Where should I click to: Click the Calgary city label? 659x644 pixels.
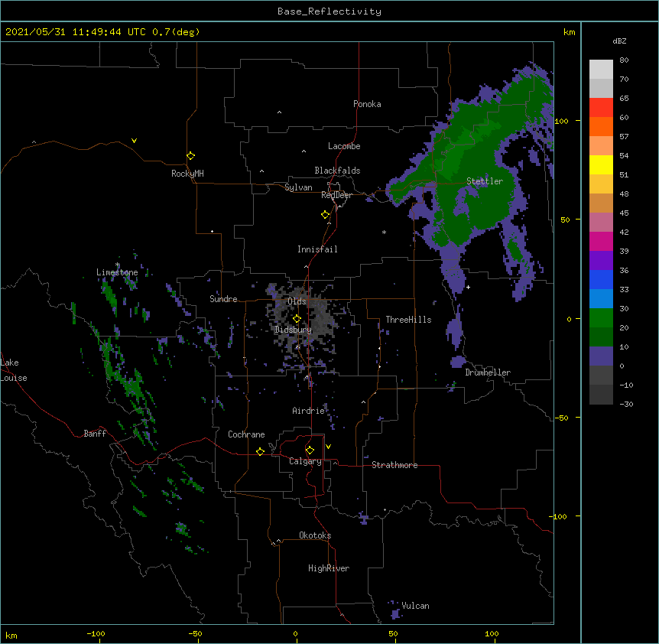click(x=305, y=461)
